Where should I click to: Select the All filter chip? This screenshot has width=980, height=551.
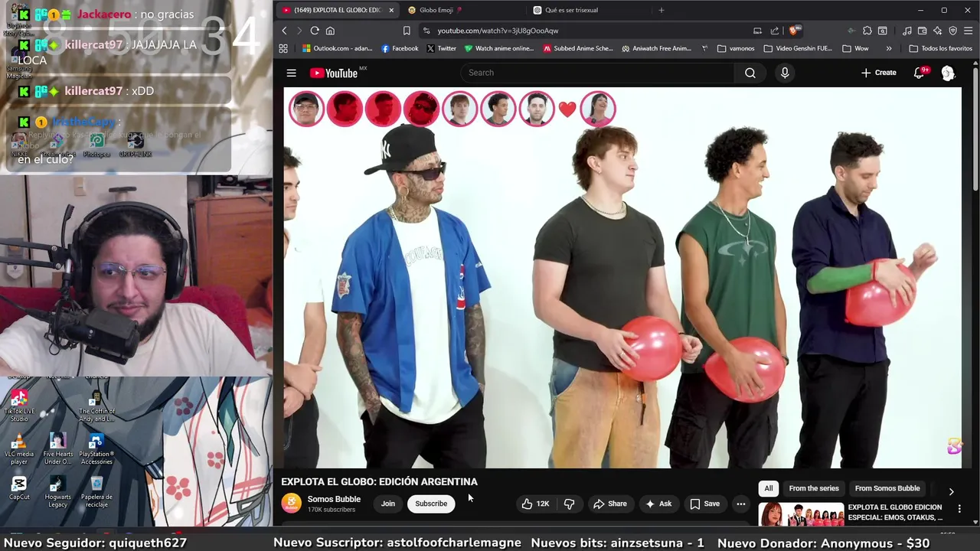tap(769, 488)
